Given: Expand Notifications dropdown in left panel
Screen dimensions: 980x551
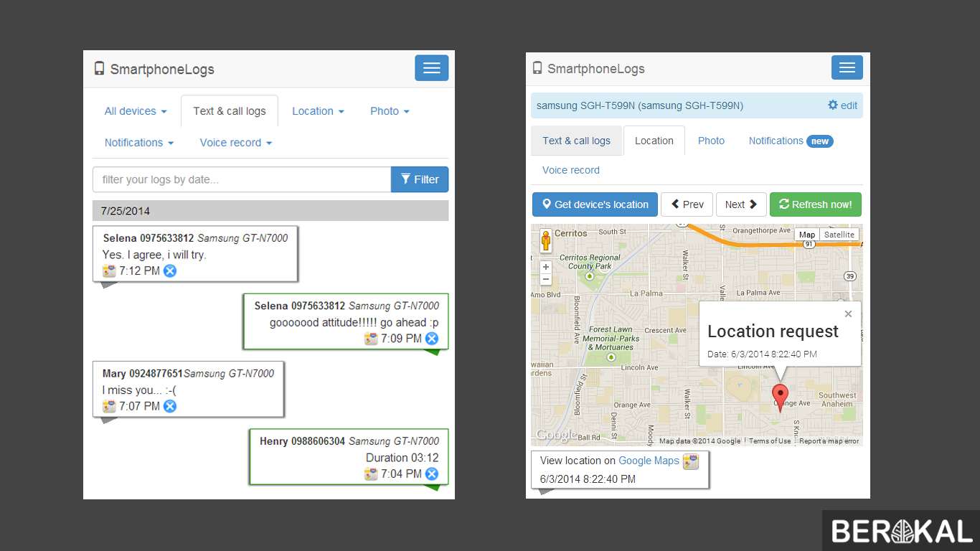Looking at the screenshot, I should pos(139,143).
